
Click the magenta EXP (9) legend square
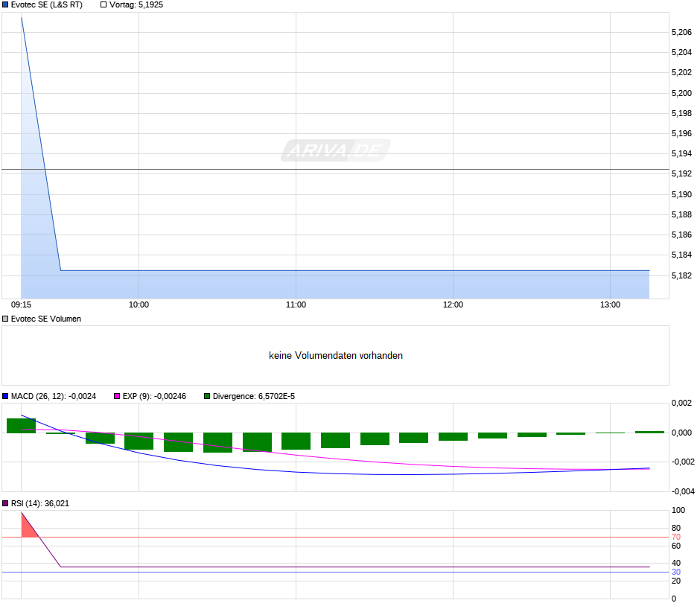tap(117, 396)
